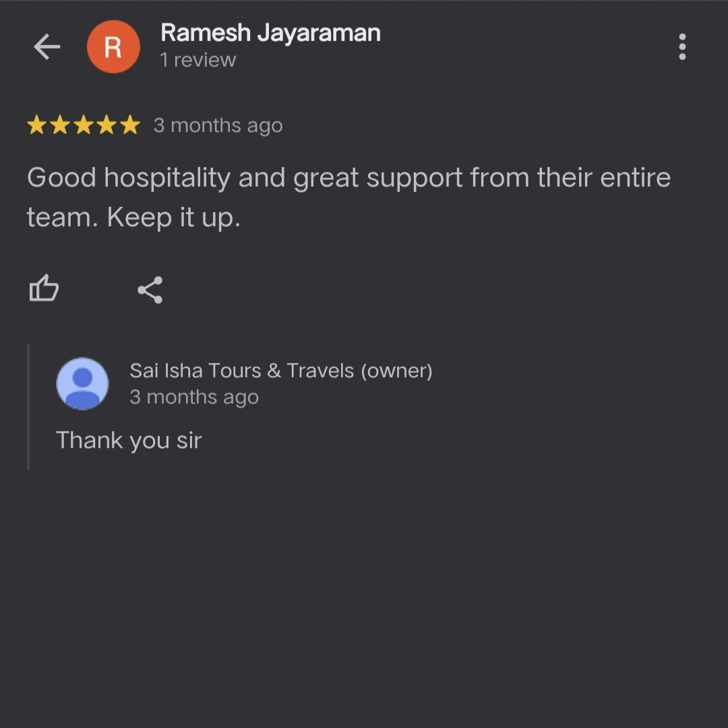Select the owner reply's '3 months ago' timestamp

click(x=194, y=398)
